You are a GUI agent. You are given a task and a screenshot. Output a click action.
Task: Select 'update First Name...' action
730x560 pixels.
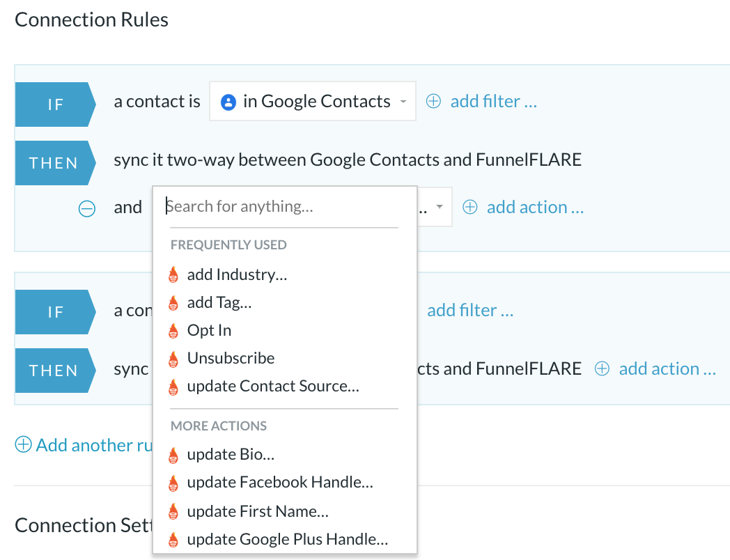pyautogui.click(x=258, y=511)
